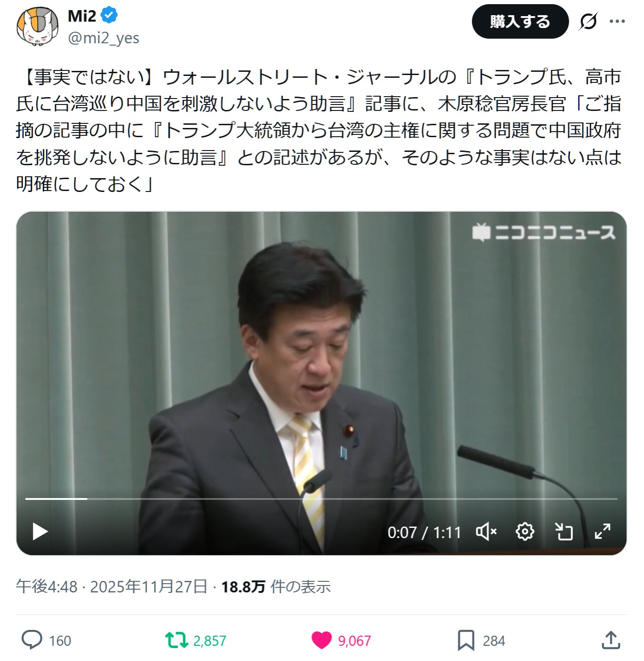
Task: Click the blue verified badge
Action: 109,16
